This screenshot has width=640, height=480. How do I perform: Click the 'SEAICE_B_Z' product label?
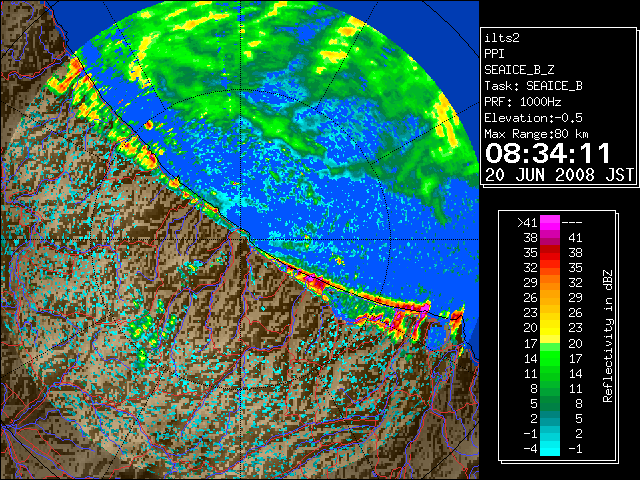coord(519,70)
